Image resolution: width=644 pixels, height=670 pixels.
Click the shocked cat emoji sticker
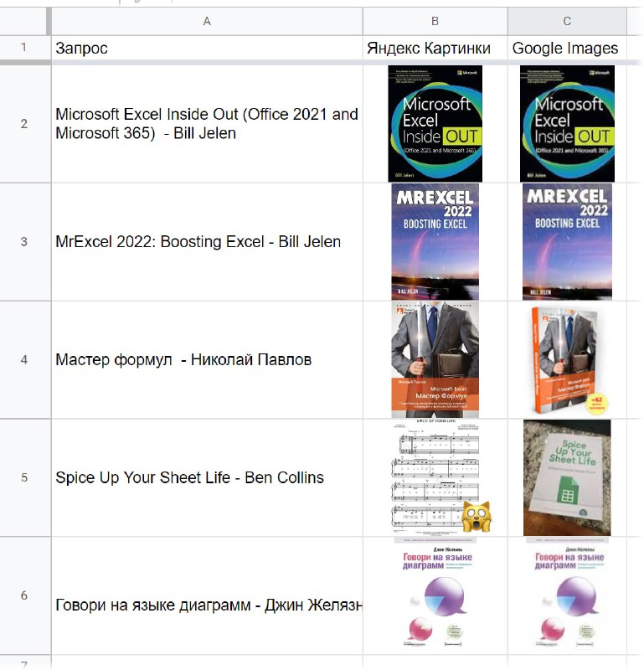tap(477, 516)
